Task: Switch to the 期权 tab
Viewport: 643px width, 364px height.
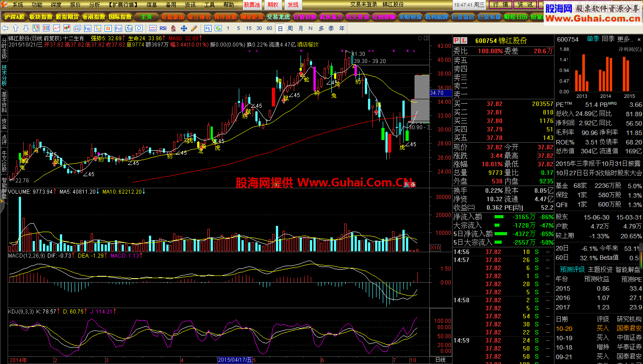Action: [x=273, y=4]
